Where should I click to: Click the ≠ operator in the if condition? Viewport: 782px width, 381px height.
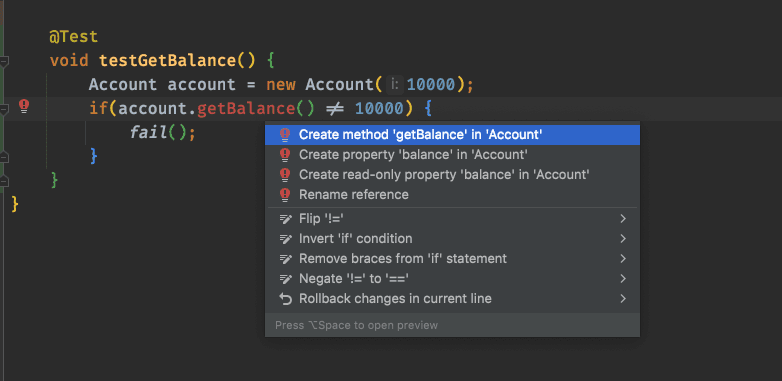[x=335, y=109]
